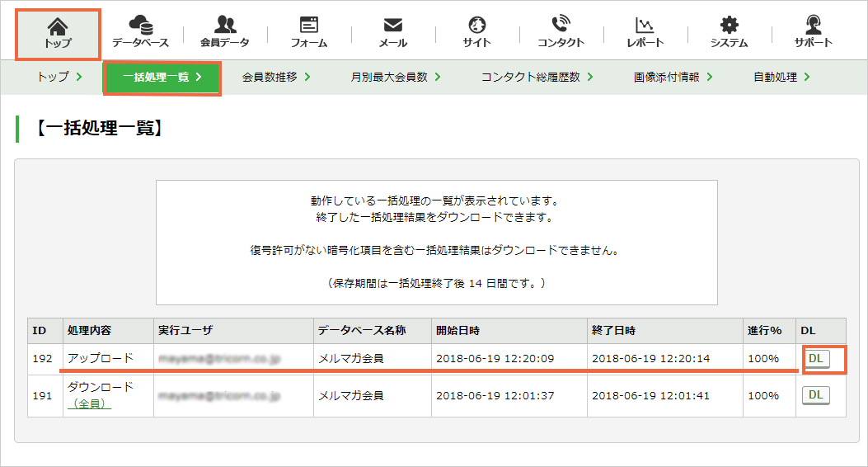Go to the トップ submenu tab
Image resolution: width=868 pixels, height=467 pixels.
click(x=59, y=77)
